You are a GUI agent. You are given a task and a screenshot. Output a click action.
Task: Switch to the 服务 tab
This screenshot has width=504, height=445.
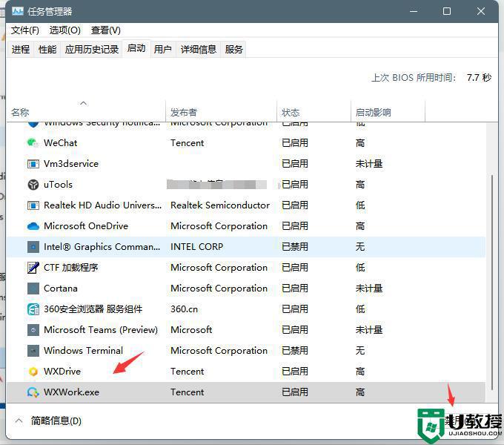[x=233, y=49]
